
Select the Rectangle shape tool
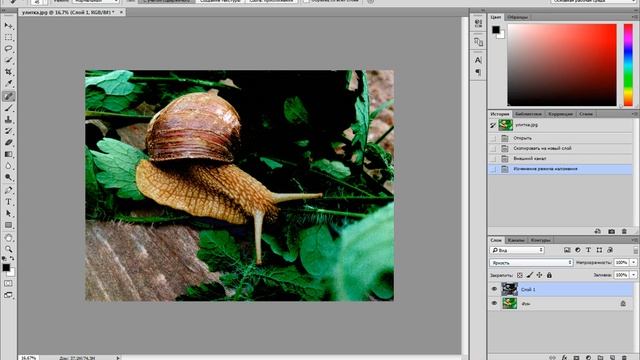8,225
